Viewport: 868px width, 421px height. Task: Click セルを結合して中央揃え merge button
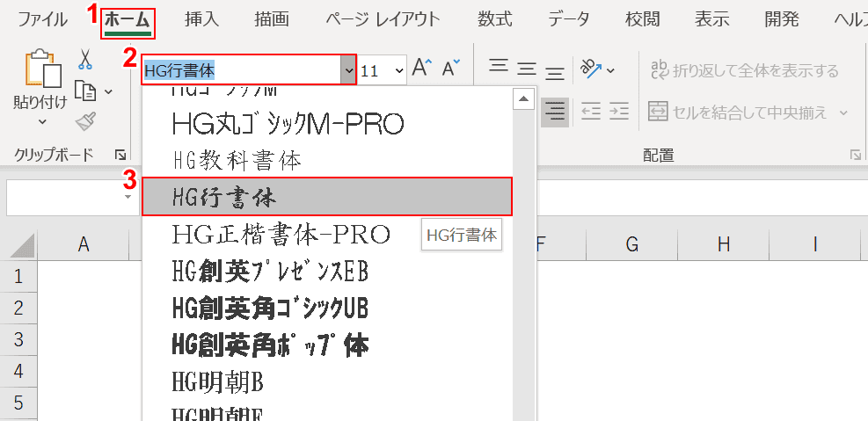pyautogui.click(x=739, y=113)
